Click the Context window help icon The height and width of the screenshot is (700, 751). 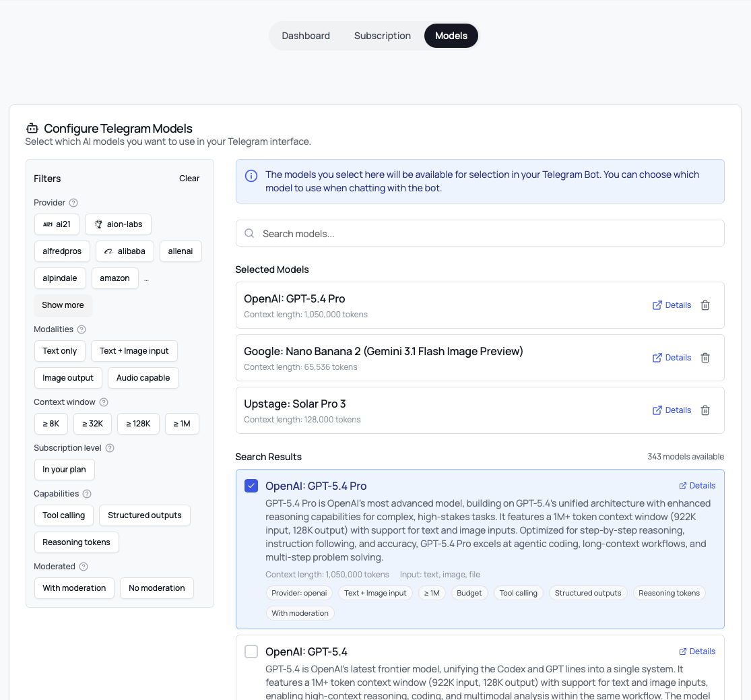pyautogui.click(x=104, y=402)
